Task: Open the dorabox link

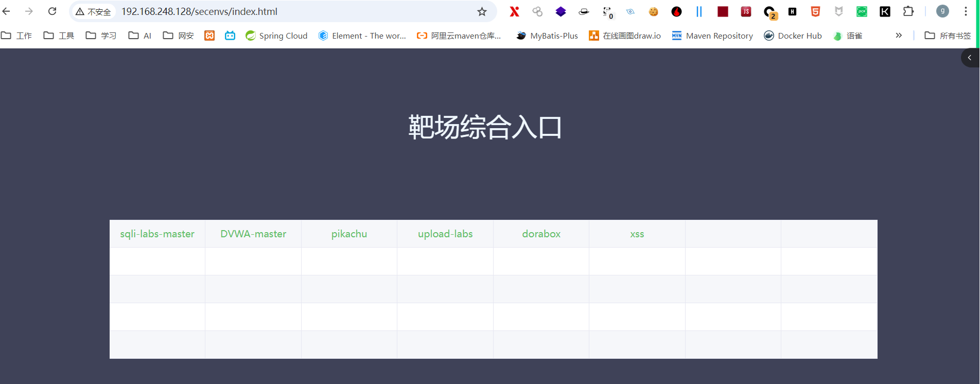Action: pos(541,234)
